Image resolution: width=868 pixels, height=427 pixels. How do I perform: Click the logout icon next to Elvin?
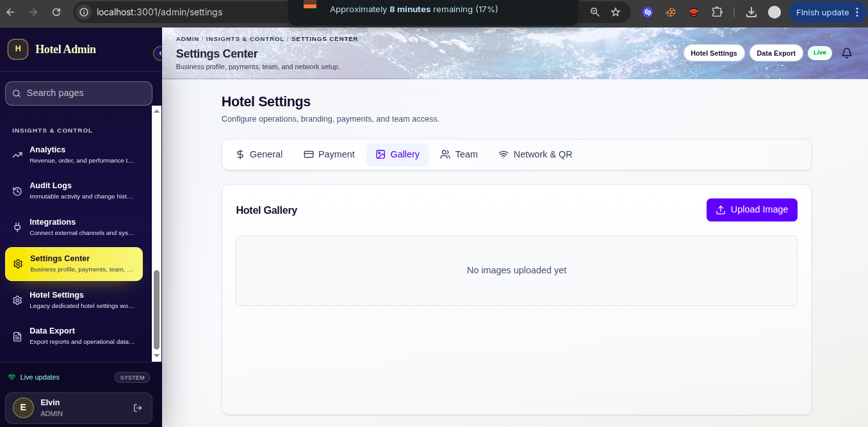point(138,408)
